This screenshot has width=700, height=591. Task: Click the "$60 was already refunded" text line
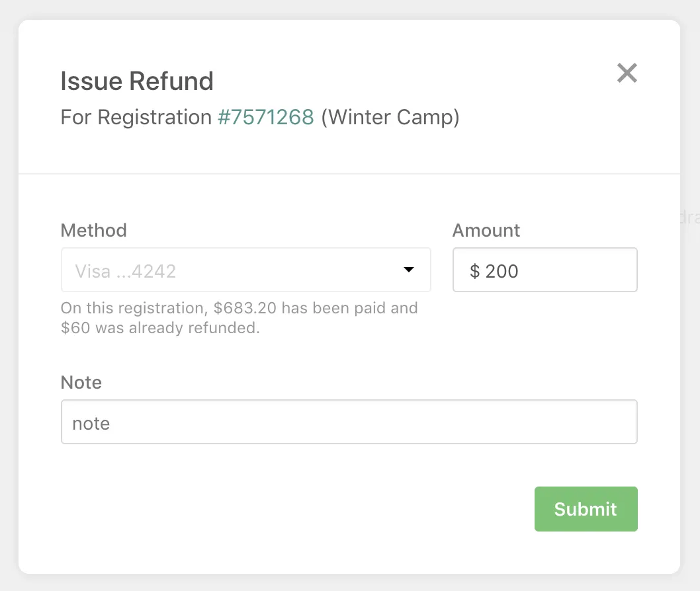point(159,328)
